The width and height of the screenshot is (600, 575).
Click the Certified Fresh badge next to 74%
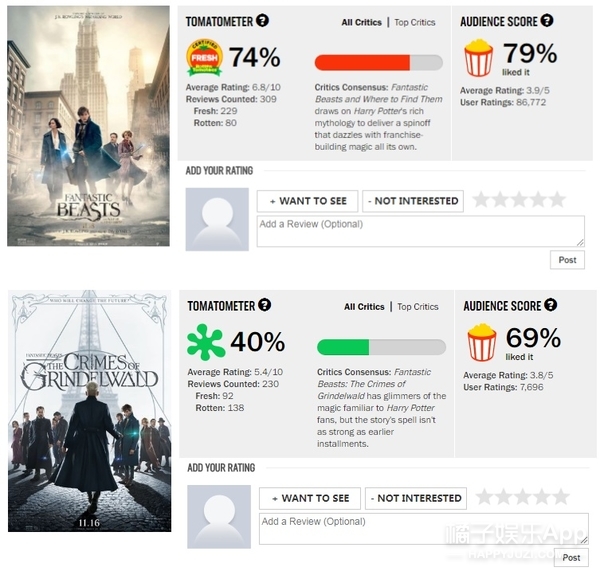[x=204, y=58]
